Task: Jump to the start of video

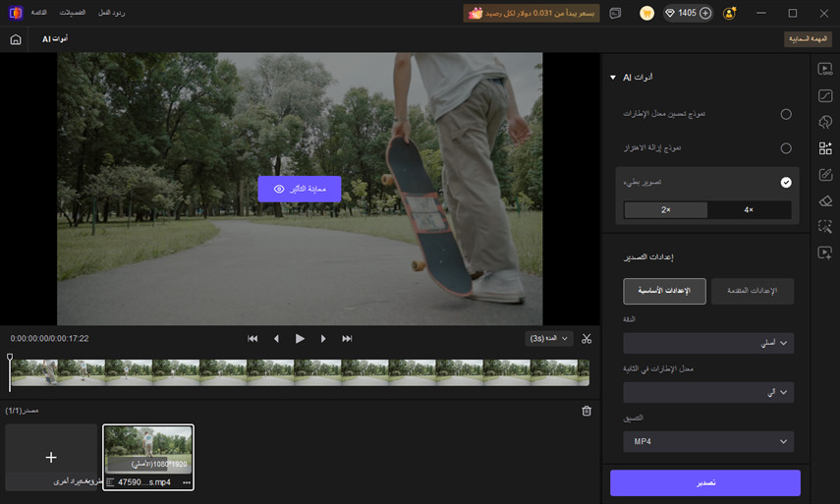Action: point(252,339)
